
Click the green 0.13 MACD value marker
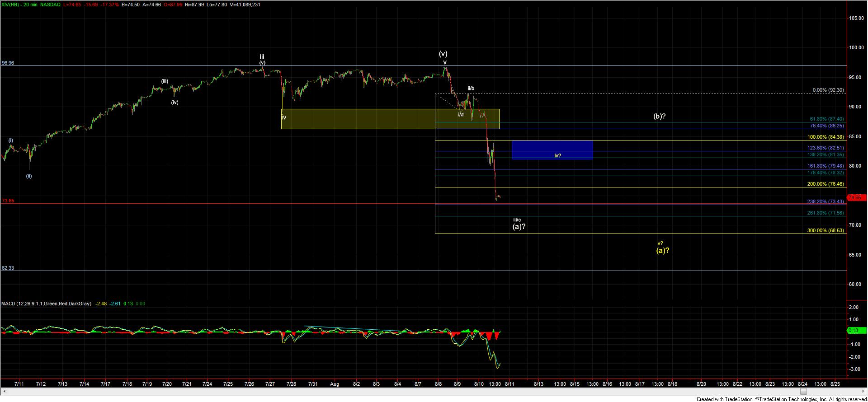click(x=856, y=331)
